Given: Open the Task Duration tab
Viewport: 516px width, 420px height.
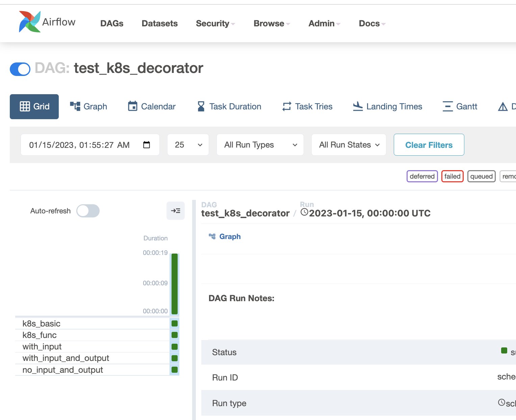Looking at the screenshot, I should 229,107.
